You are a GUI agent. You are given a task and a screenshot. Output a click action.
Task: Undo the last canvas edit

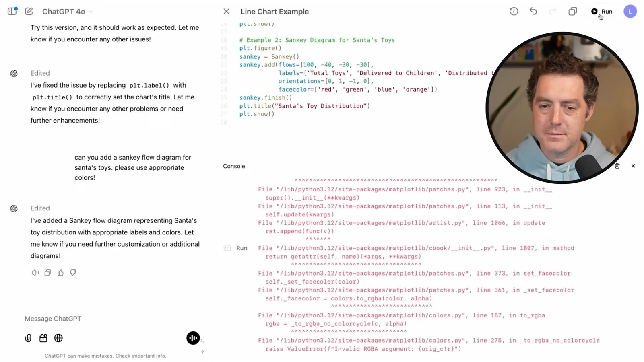[533, 11]
